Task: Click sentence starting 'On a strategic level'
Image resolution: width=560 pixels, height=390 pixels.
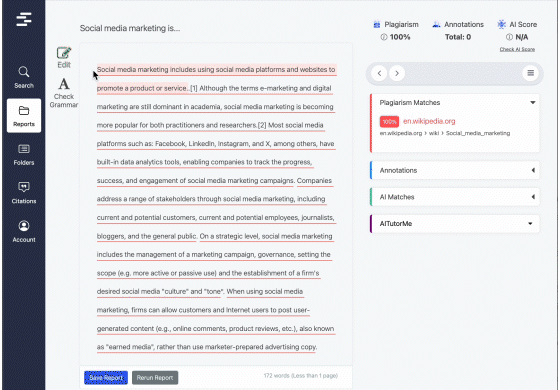Action: point(266,236)
